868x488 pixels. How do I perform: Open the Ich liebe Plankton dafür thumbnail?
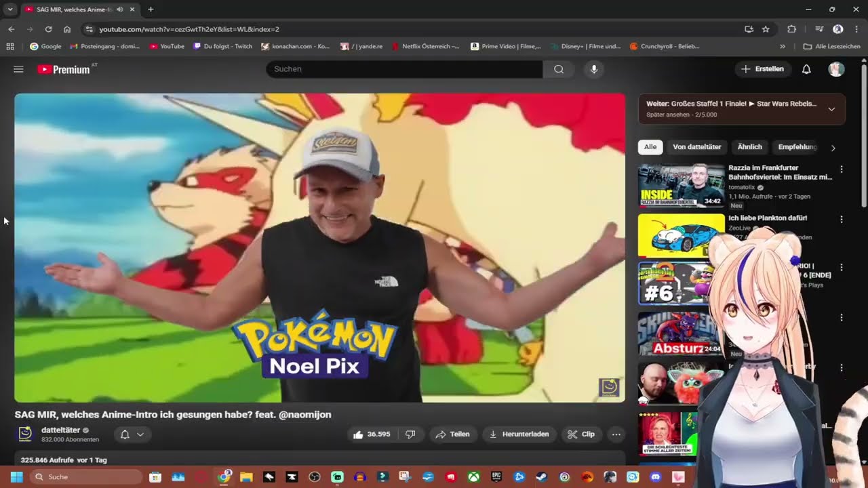tap(682, 235)
